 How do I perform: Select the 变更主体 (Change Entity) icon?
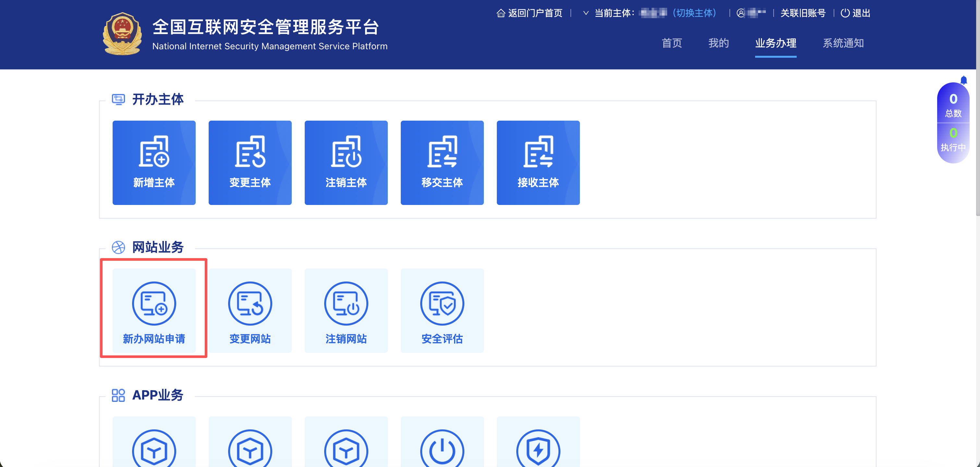tap(250, 162)
